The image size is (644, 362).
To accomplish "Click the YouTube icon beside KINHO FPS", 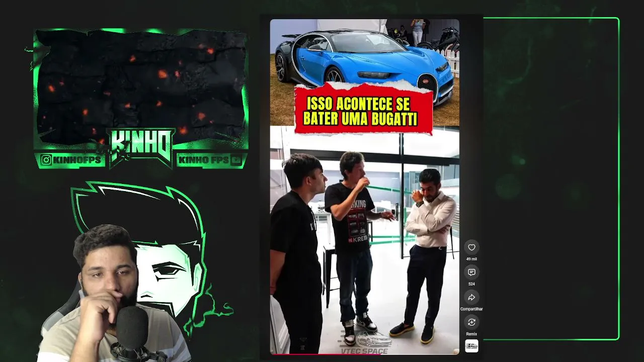I will (x=236, y=160).
